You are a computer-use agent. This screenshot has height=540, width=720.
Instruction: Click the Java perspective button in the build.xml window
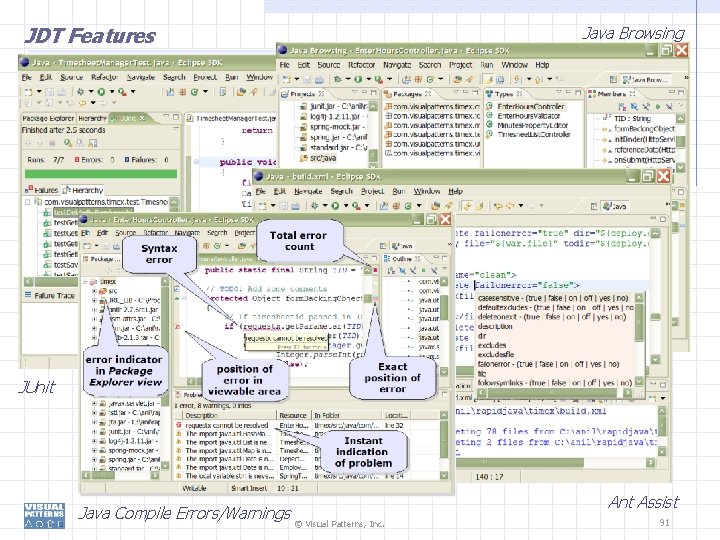click(x=614, y=206)
